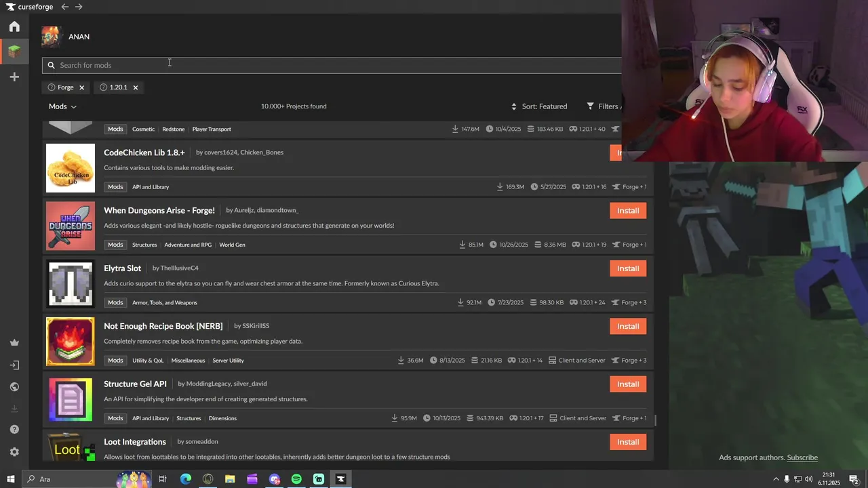
Task: Open Task View on taskbar
Action: click(x=163, y=479)
